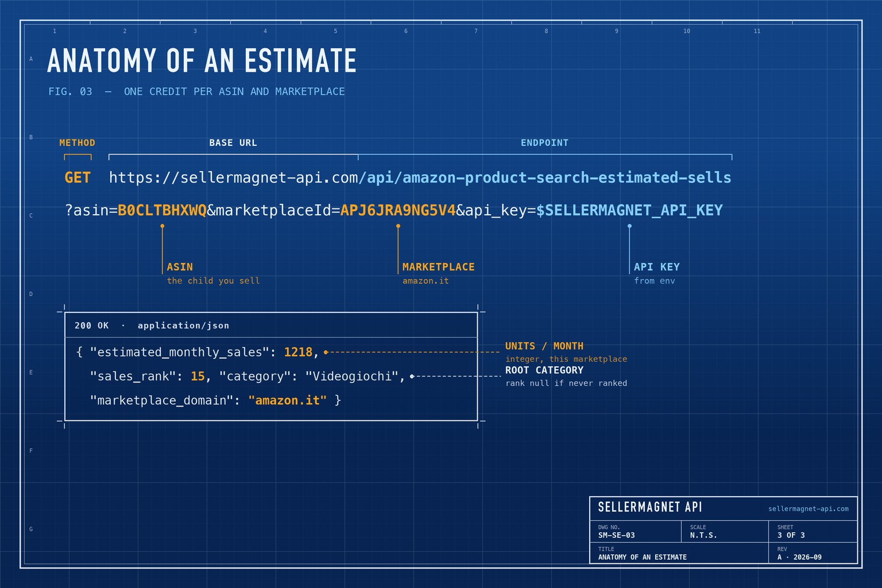Click the API KEY callout heading
The width and height of the screenshot is (882, 588).
point(657,267)
